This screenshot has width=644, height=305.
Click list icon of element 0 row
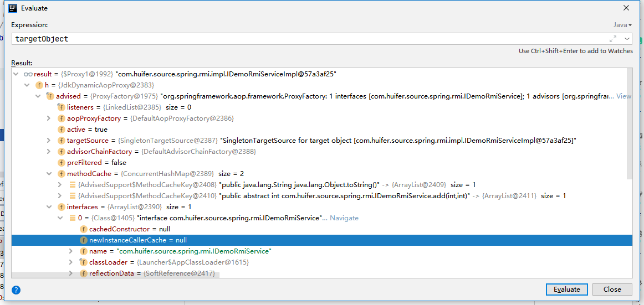point(72,218)
